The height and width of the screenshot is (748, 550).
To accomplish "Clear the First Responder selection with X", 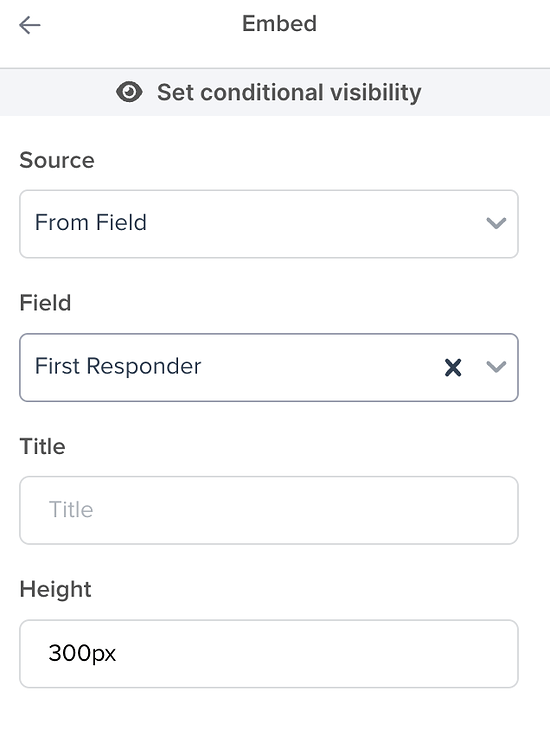I will (453, 367).
